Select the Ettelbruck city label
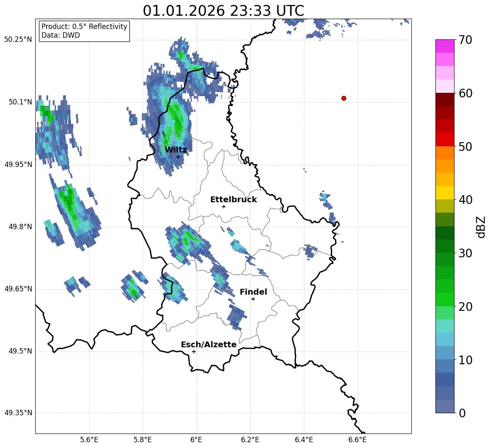Viewport: 491px width, 448px height. click(x=233, y=199)
